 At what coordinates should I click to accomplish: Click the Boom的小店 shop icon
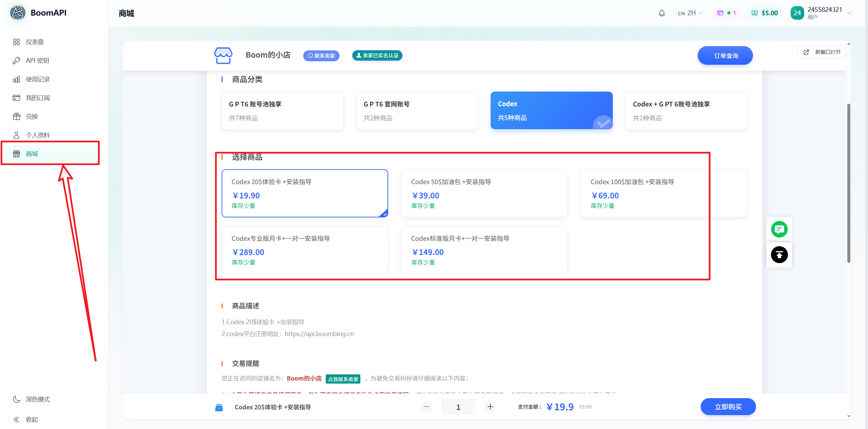[223, 55]
